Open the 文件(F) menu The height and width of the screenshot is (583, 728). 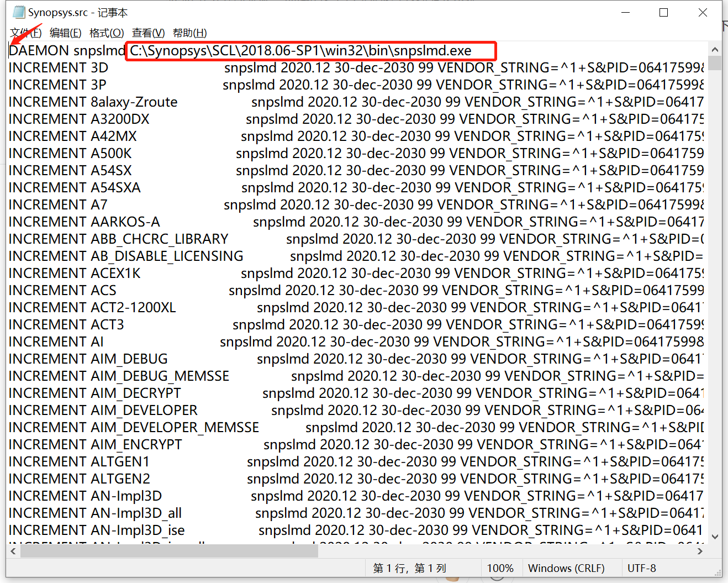pyautogui.click(x=26, y=33)
